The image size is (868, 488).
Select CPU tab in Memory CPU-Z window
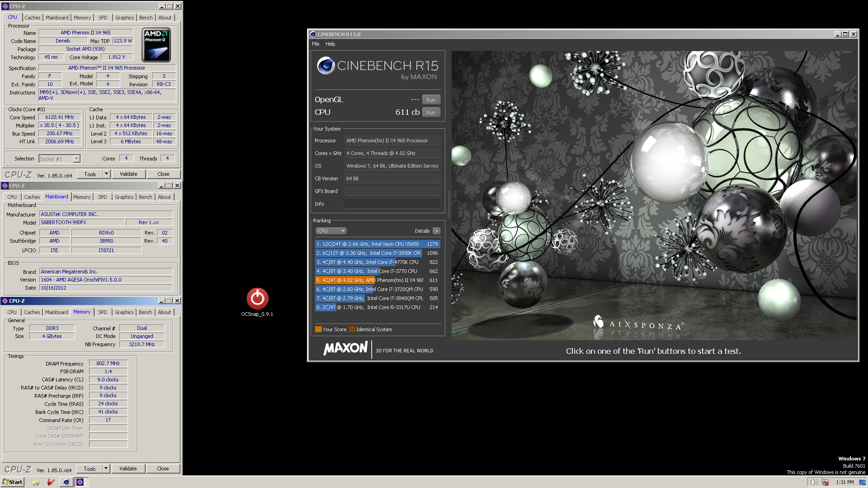[12, 312]
